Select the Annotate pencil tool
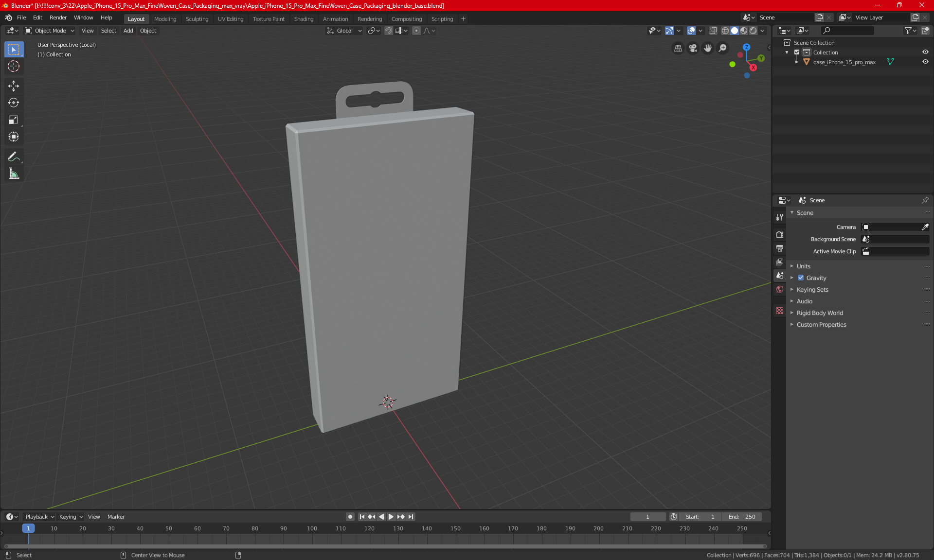The height and width of the screenshot is (560, 934). [14, 157]
